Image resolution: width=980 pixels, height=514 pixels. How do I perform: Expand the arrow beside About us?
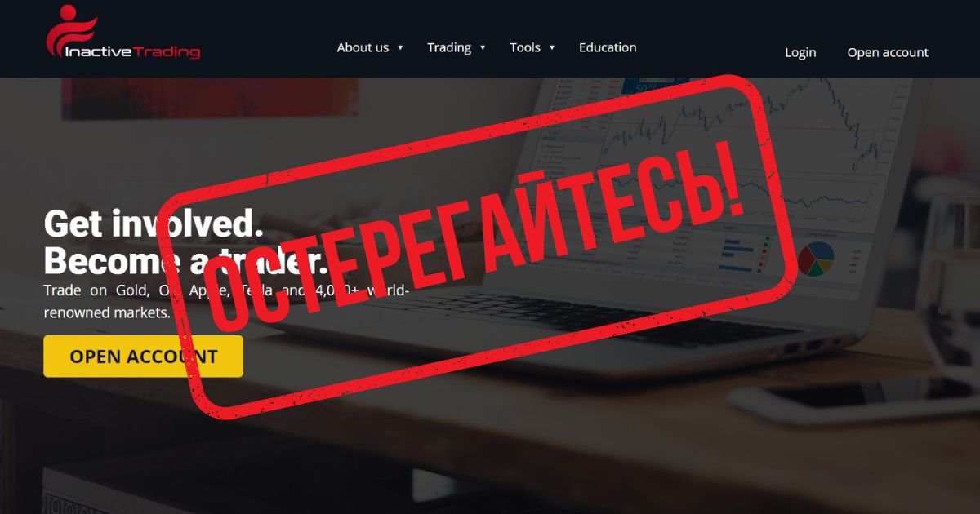coord(400,47)
